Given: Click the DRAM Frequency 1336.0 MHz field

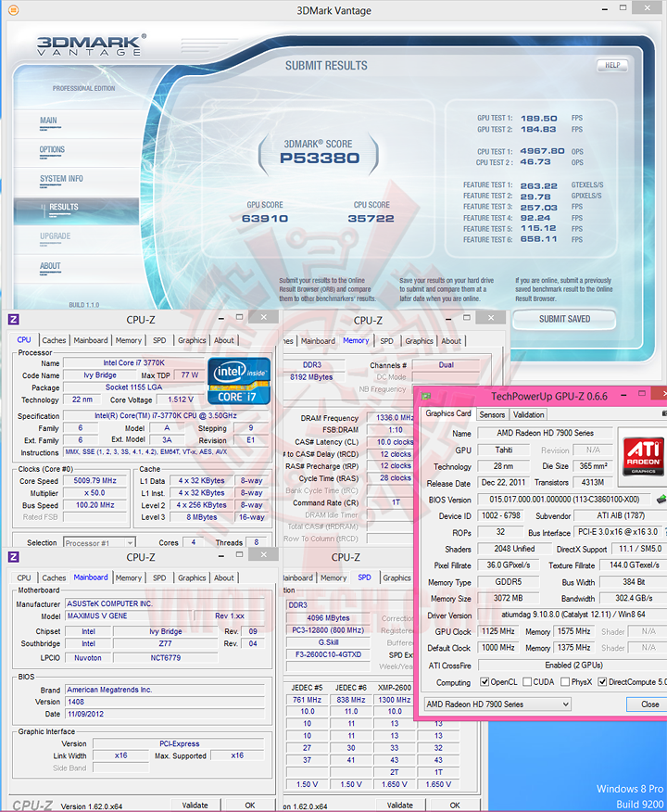Looking at the screenshot, I should (391, 417).
